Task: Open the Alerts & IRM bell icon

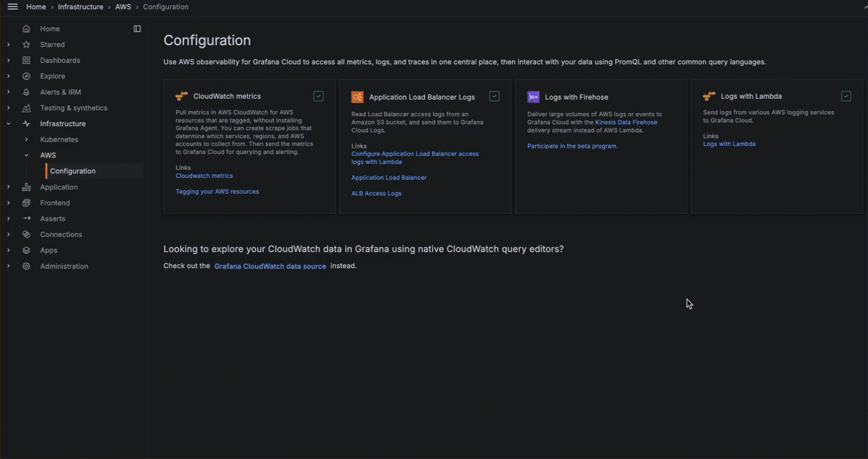Action: coord(26,92)
